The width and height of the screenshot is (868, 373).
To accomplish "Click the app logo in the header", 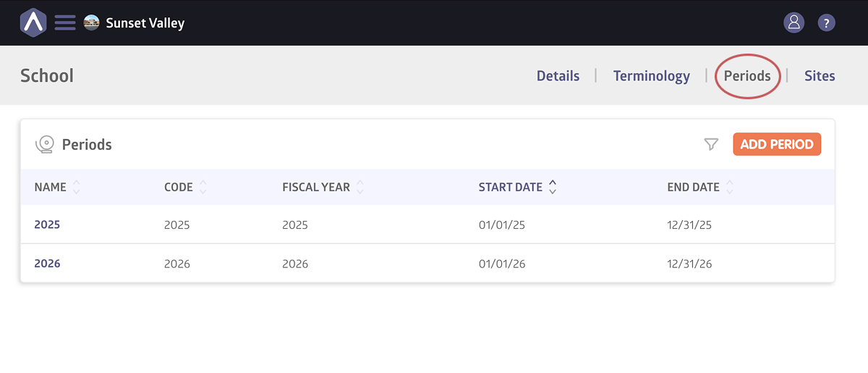I will [x=33, y=22].
